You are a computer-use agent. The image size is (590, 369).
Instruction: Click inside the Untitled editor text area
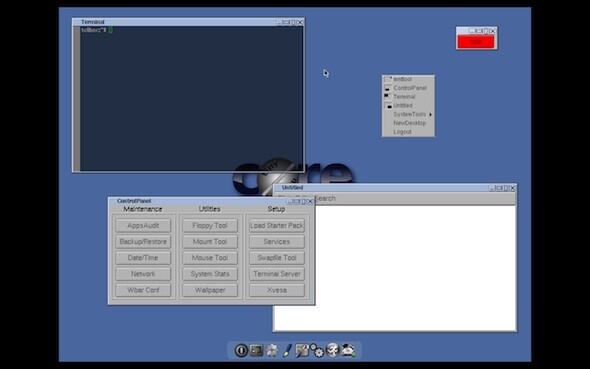click(x=415, y=268)
